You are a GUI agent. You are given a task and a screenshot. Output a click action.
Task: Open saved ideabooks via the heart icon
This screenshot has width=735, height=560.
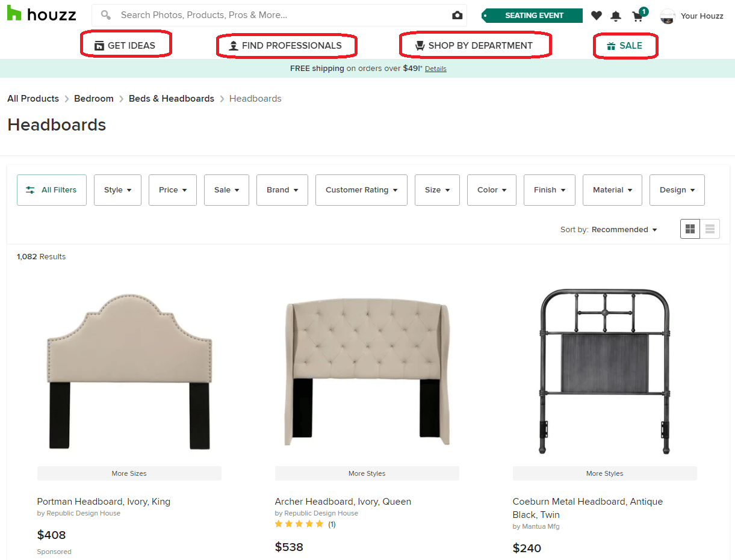[x=596, y=16]
